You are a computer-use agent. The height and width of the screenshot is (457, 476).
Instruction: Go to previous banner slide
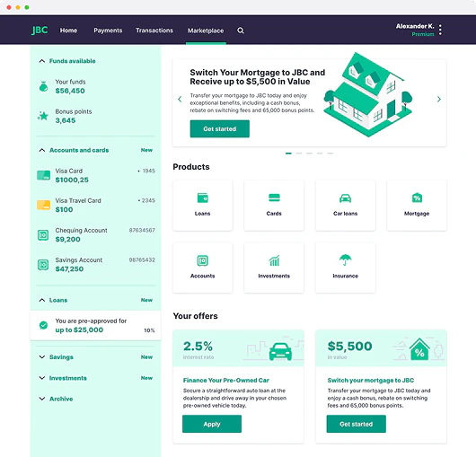pyautogui.click(x=180, y=99)
